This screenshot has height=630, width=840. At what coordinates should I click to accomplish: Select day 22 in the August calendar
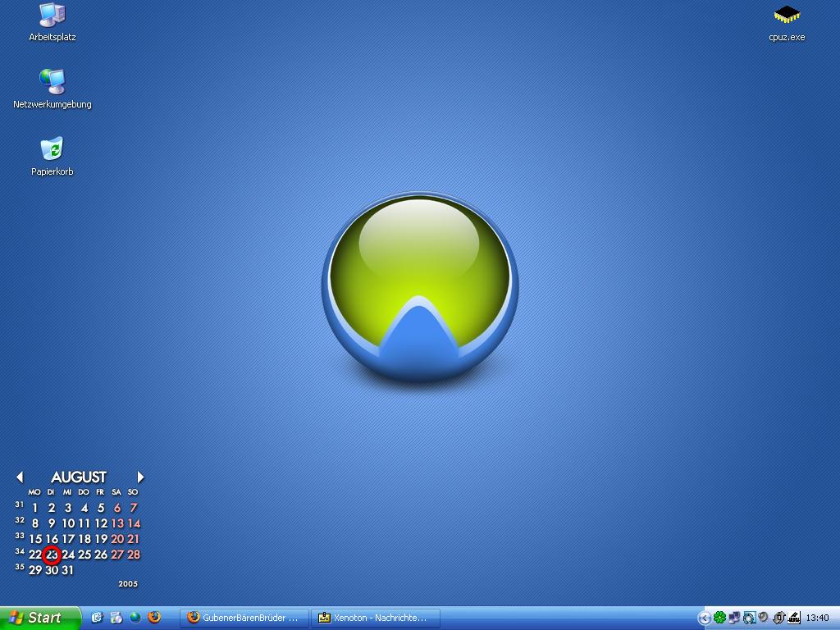pyautogui.click(x=35, y=555)
